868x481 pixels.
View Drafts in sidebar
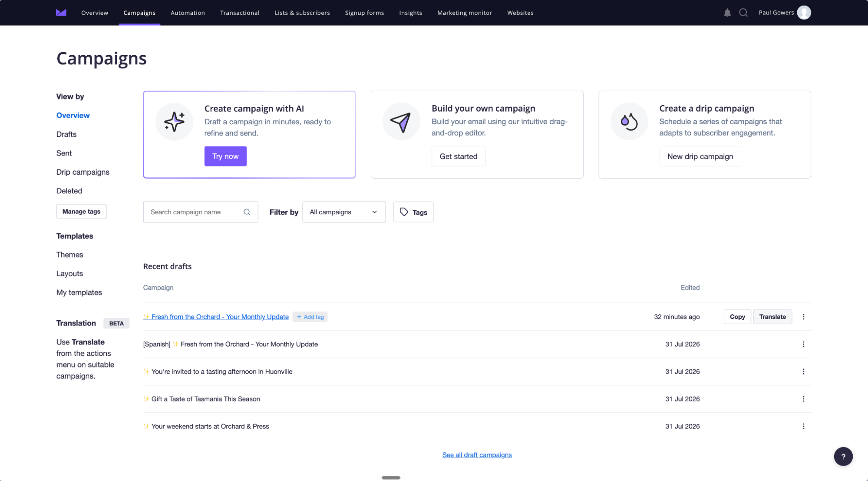tap(66, 134)
